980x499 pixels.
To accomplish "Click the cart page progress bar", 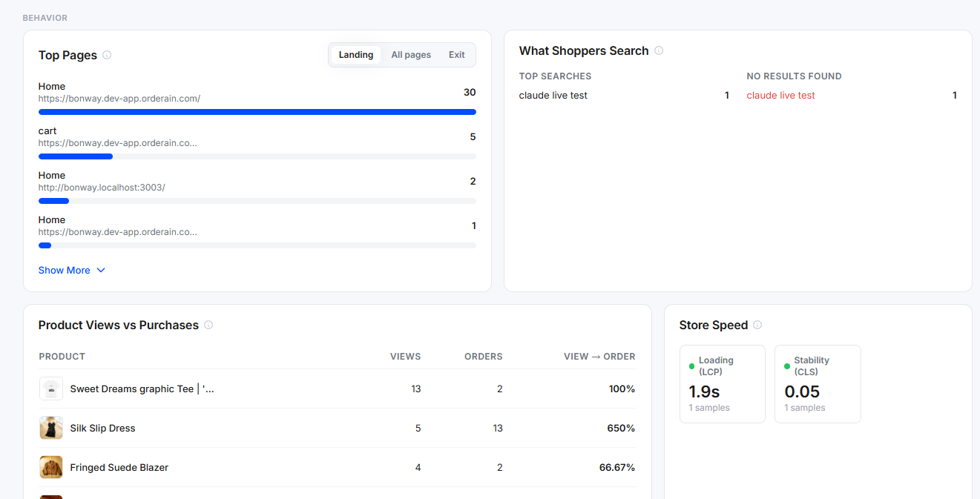I will coord(257,156).
